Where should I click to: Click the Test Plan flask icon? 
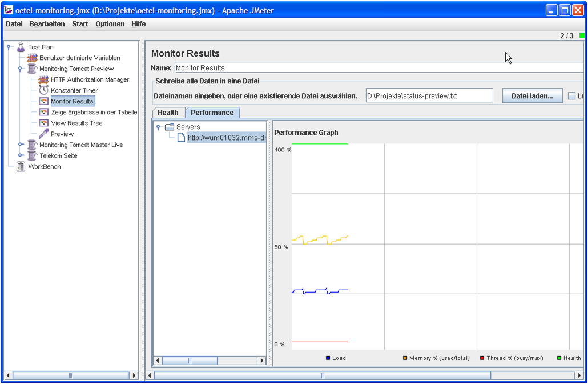21,47
